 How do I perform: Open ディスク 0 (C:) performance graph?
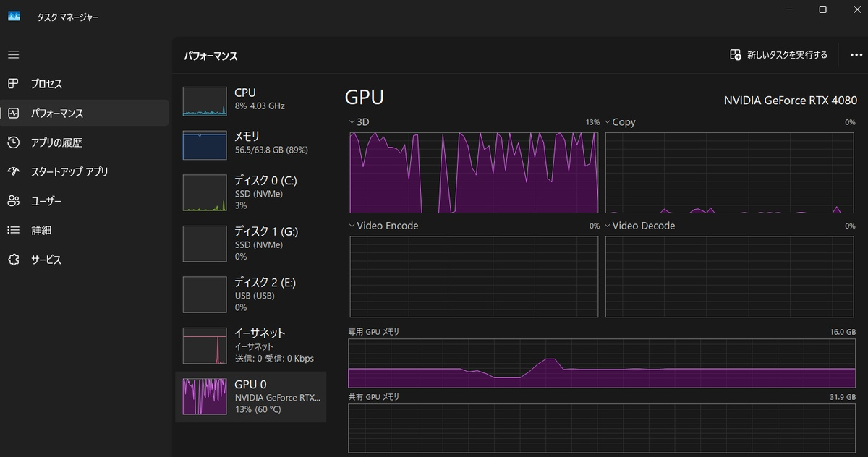(x=250, y=193)
